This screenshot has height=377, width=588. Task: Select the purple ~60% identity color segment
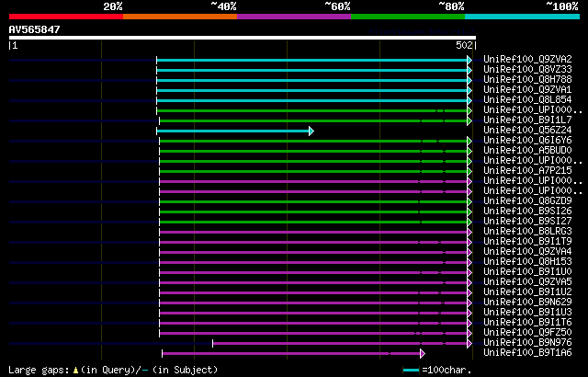pyautogui.click(x=294, y=17)
